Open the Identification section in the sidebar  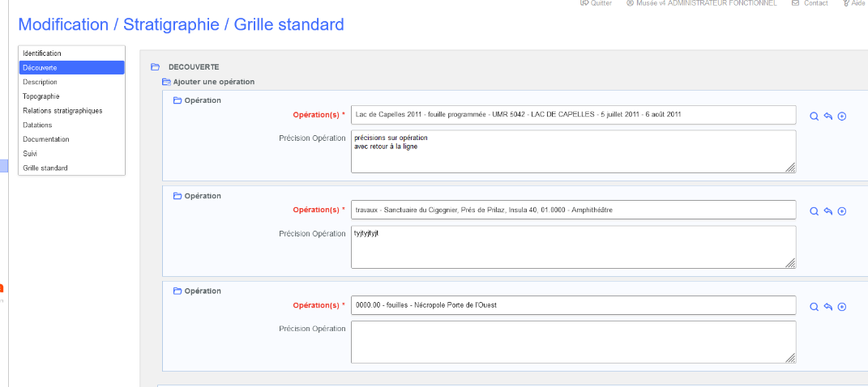42,53
